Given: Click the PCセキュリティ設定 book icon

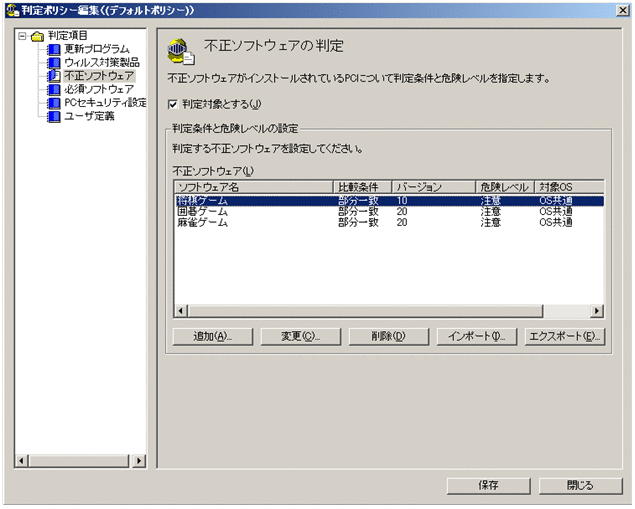Looking at the screenshot, I should pyautogui.click(x=54, y=103).
